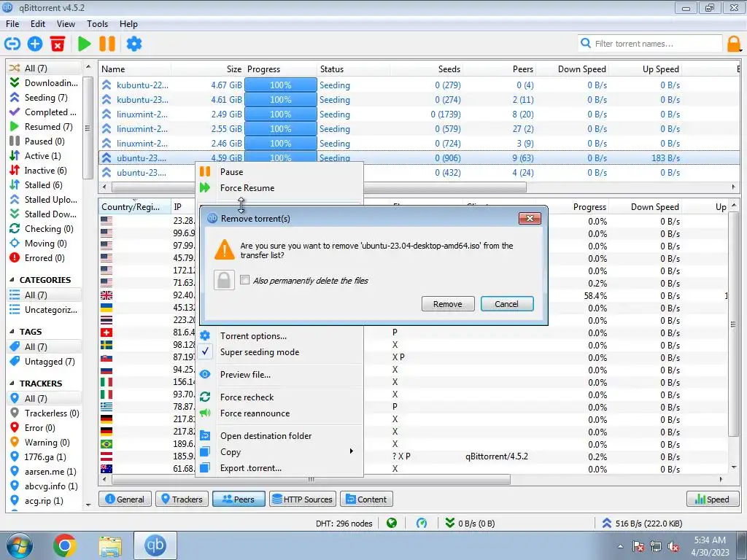
Task: Switch to the Trackers tab
Action: (x=182, y=499)
